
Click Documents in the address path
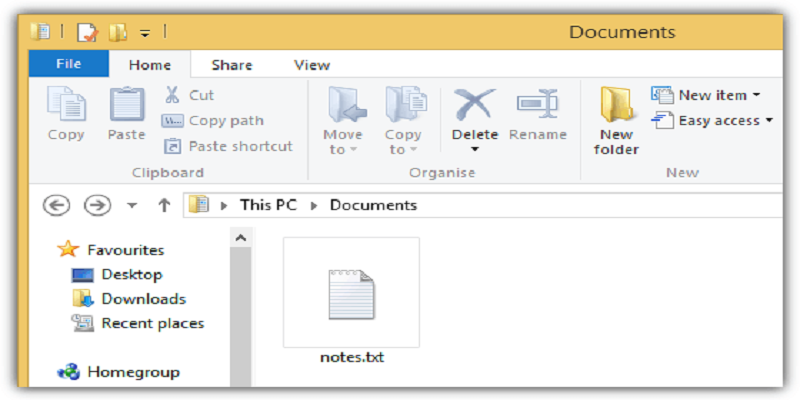tap(373, 205)
